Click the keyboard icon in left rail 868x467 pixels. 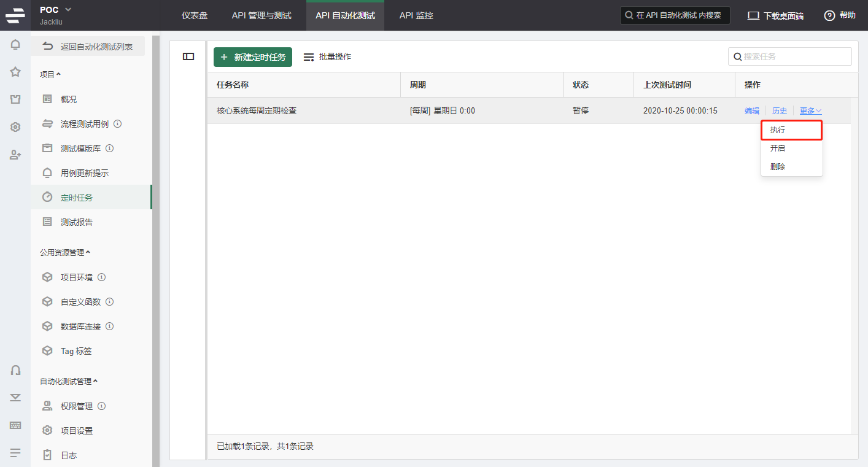15,425
